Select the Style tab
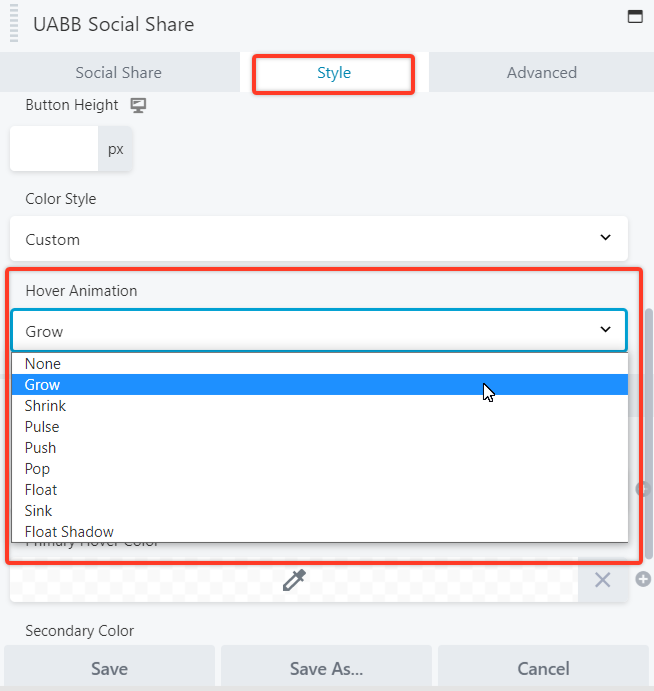The height and width of the screenshot is (691, 654). point(333,73)
